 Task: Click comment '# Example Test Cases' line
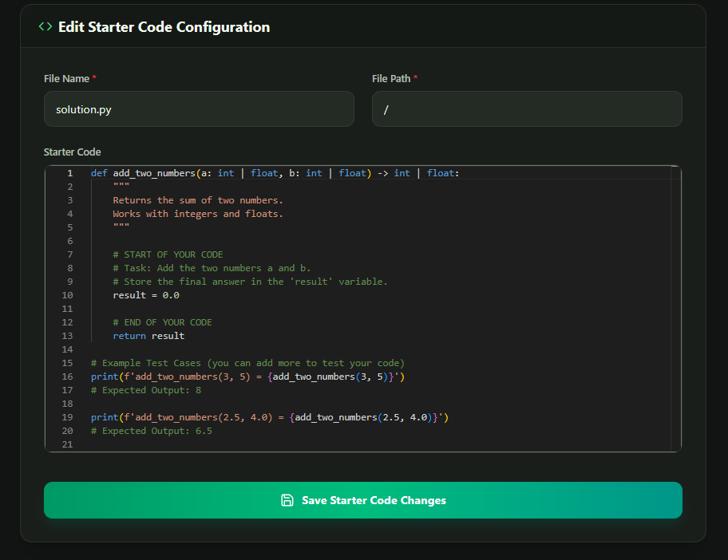pyautogui.click(x=247, y=363)
